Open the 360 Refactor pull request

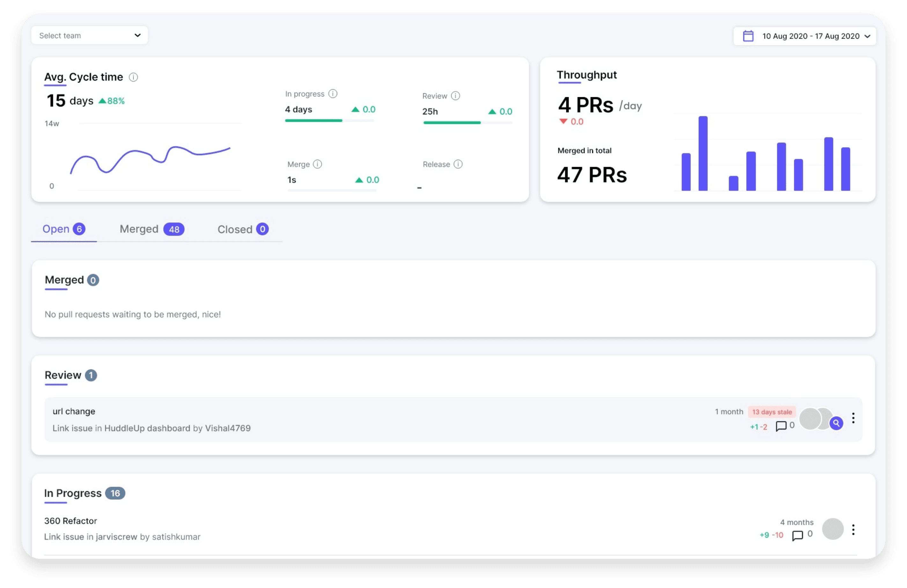click(70, 521)
